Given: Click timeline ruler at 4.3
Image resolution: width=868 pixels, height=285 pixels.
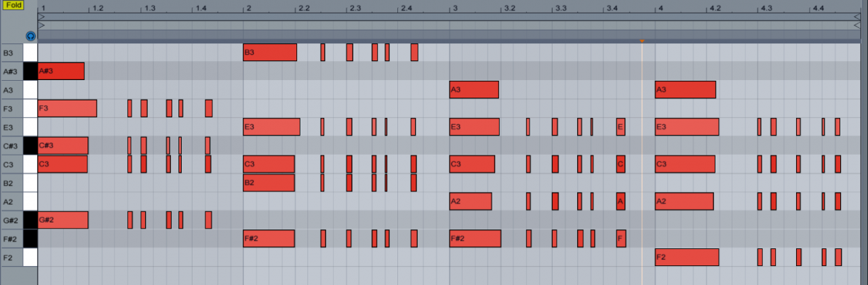Looking at the screenshot, I should pyautogui.click(x=766, y=9).
